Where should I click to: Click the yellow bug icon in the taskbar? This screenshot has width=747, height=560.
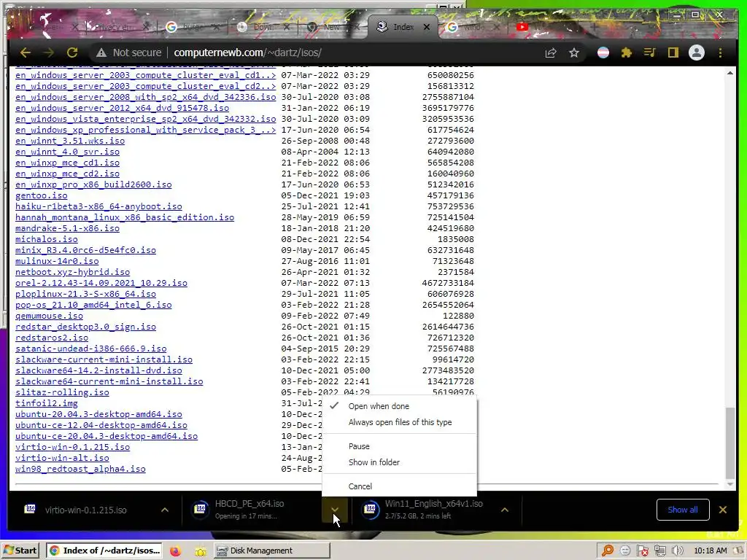[x=201, y=551]
